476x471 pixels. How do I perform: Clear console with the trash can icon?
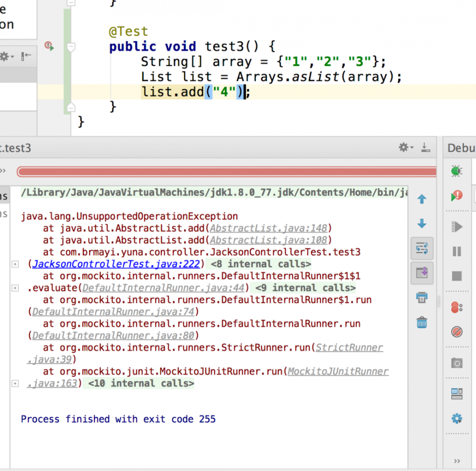422,322
